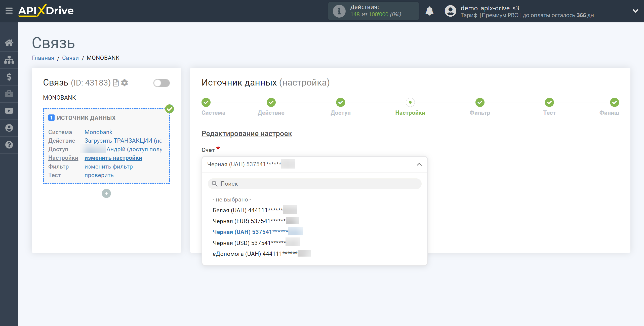Click изменить настройки link
The image size is (644, 326).
click(x=113, y=158)
